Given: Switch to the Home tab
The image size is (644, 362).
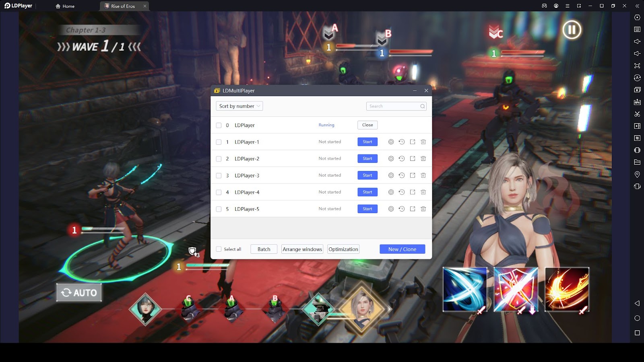Looking at the screenshot, I should (x=65, y=6).
